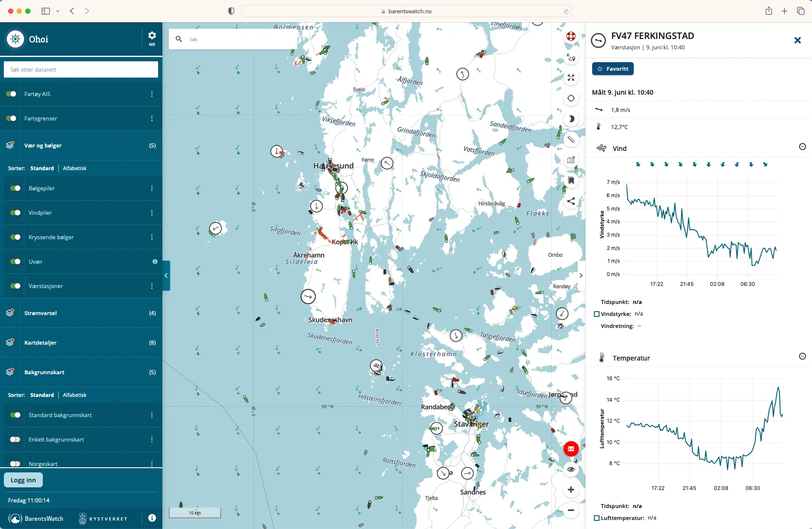Image resolution: width=812 pixels, height=529 pixels.
Task: Click the Favoritt button
Action: pos(613,69)
